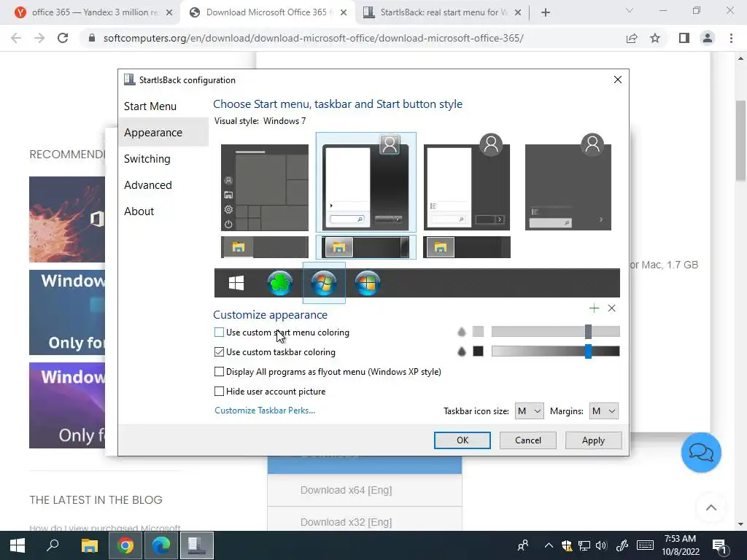Open Chrome profile avatar

coord(708,38)
